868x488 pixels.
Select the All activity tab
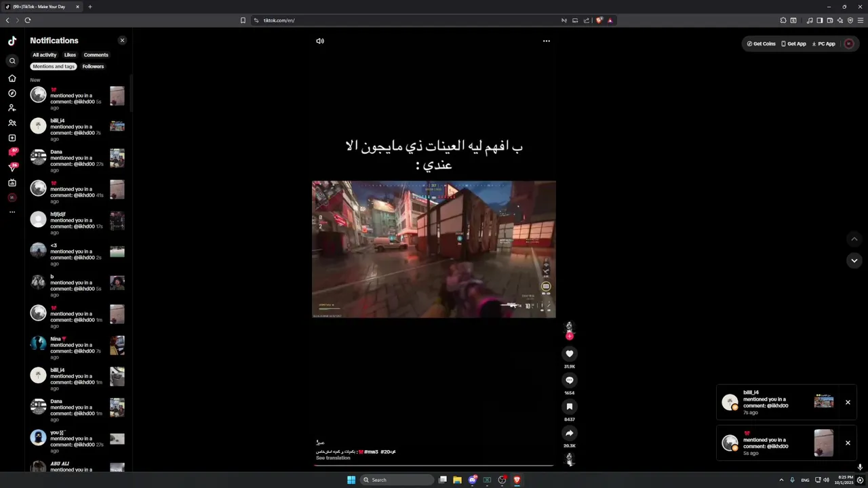click(45, 55)
